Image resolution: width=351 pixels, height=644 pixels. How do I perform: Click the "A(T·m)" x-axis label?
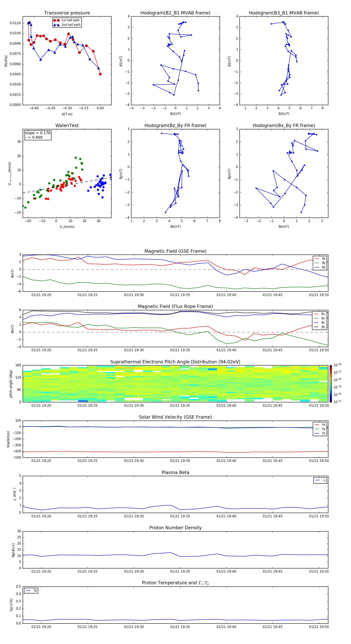coord(67,114)
